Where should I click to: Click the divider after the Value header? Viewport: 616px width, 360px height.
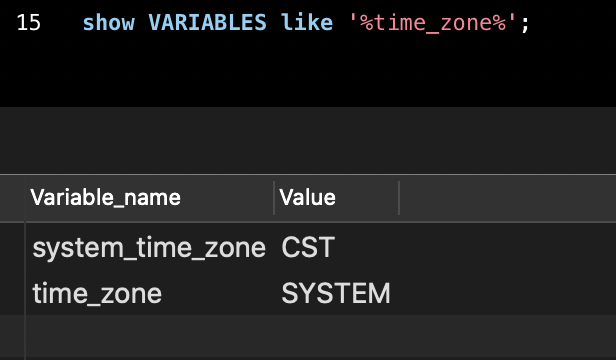pyautogui.click(x=399, y=198)
